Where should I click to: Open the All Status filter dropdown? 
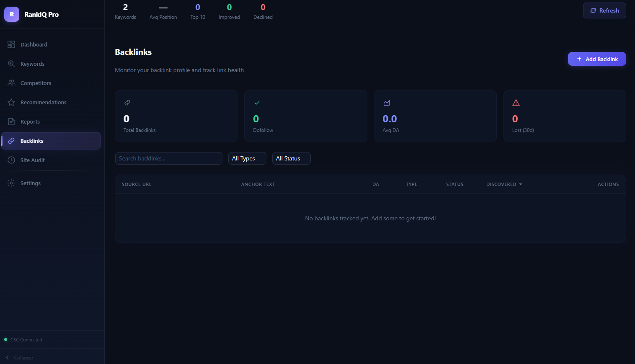(291, 158)
